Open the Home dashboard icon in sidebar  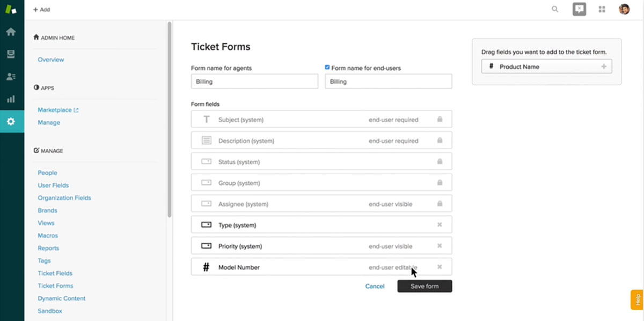[x=11, y=32]
